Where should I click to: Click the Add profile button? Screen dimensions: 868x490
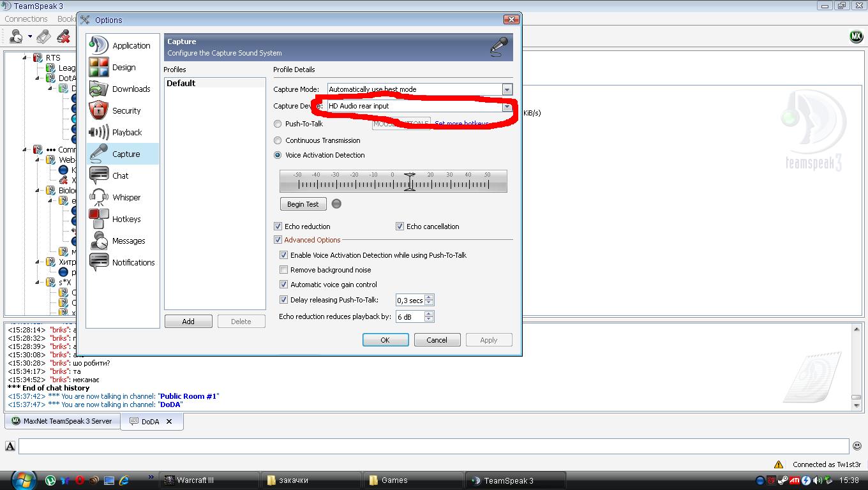click(x=188, y=322)
